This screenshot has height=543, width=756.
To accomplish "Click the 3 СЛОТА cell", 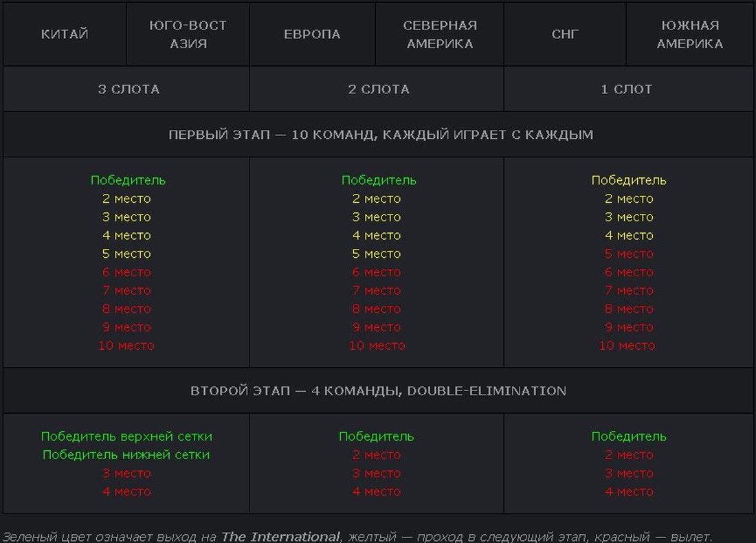I will (128, 89).
